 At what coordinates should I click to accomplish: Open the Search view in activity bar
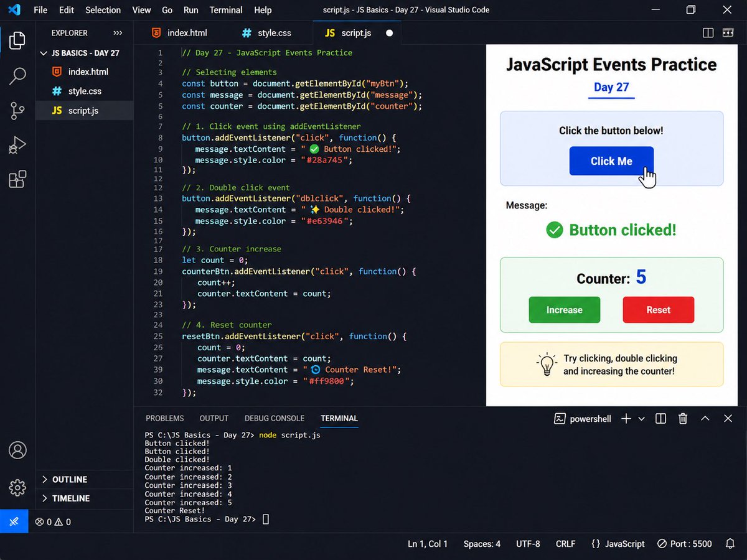tap(17, 77)
